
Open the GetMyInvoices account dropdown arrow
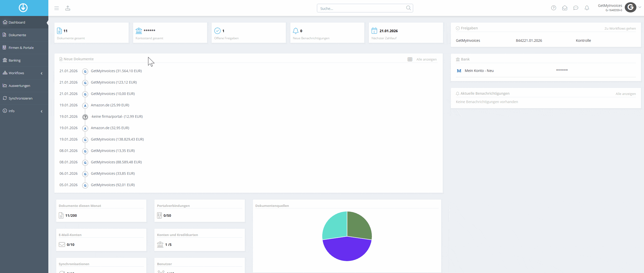[x=640, y=7]
